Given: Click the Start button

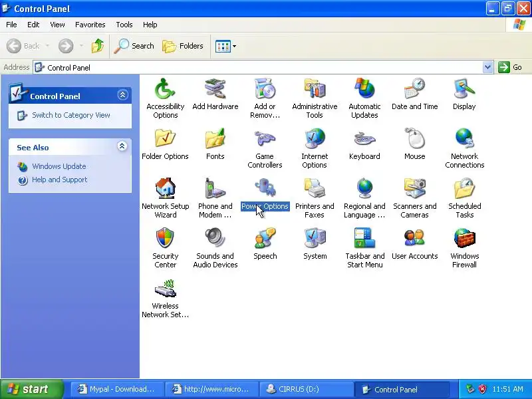Looking at the screenshot, I should click(32, 389).
